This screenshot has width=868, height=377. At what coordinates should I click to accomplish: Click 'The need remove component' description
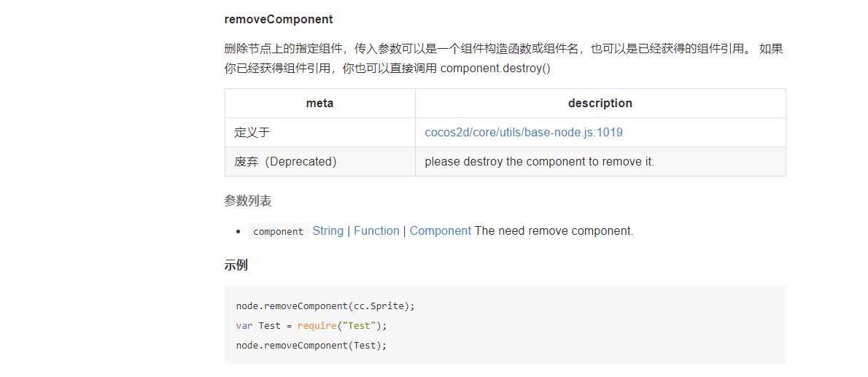(x=554, y=230)
